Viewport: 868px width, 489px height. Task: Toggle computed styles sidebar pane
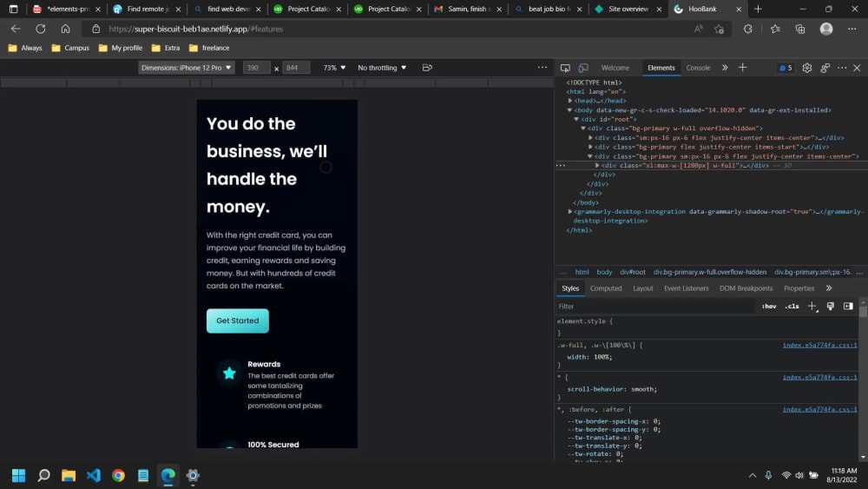click(848, 307)
